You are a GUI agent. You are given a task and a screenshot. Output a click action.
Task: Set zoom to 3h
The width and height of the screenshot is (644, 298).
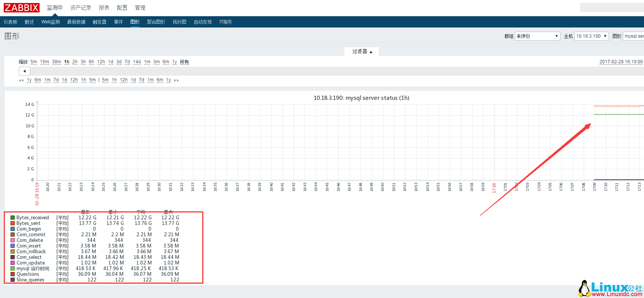tap(83, 62)
